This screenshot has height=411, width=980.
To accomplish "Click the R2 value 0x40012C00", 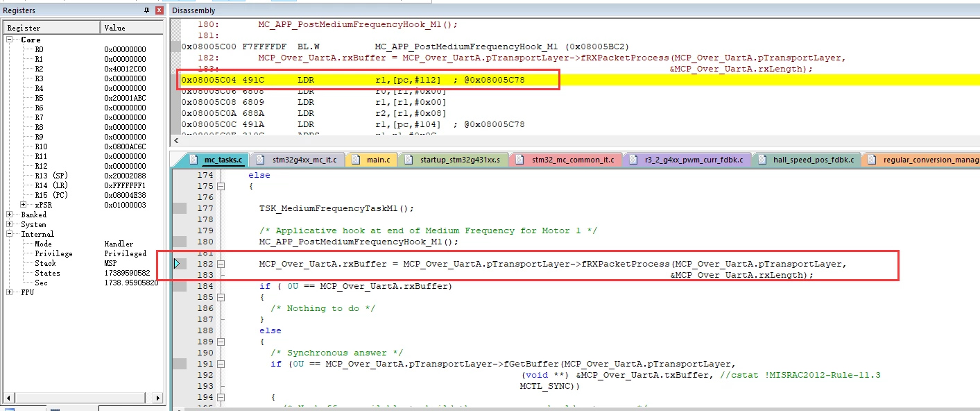I will 126,69.
